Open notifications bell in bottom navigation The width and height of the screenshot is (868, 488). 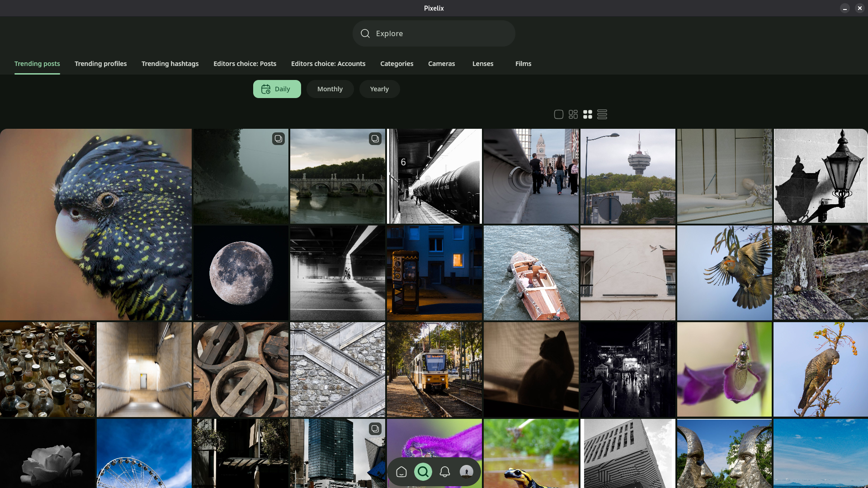coord(445,472)
